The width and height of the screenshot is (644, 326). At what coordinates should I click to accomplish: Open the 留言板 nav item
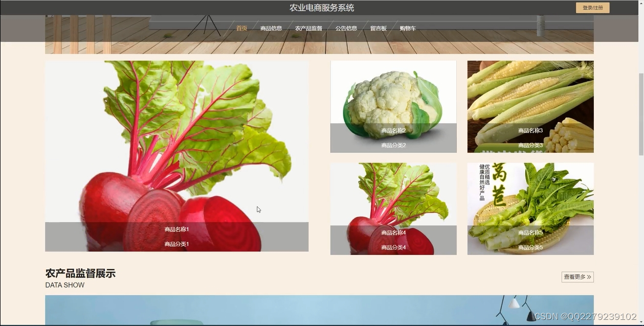coord(379,28)
